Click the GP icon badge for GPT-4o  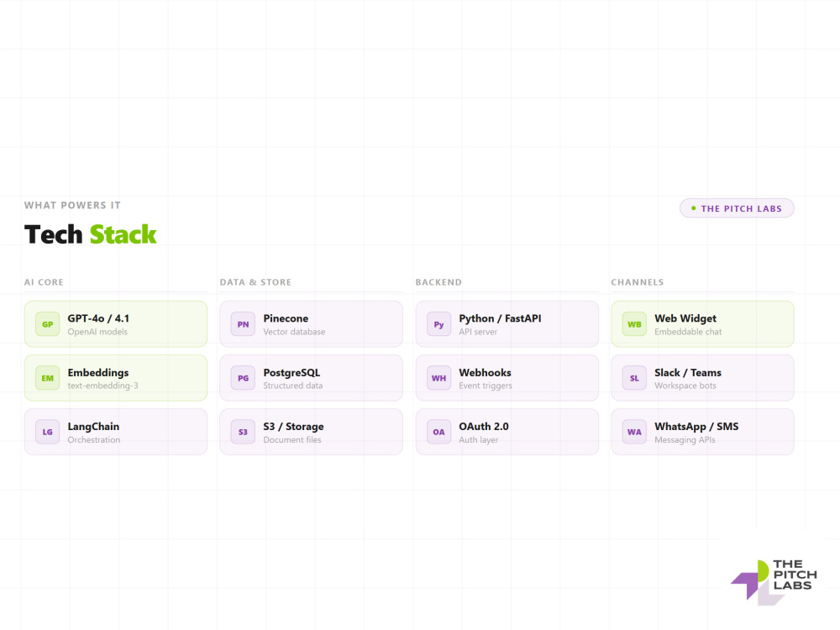47,324
